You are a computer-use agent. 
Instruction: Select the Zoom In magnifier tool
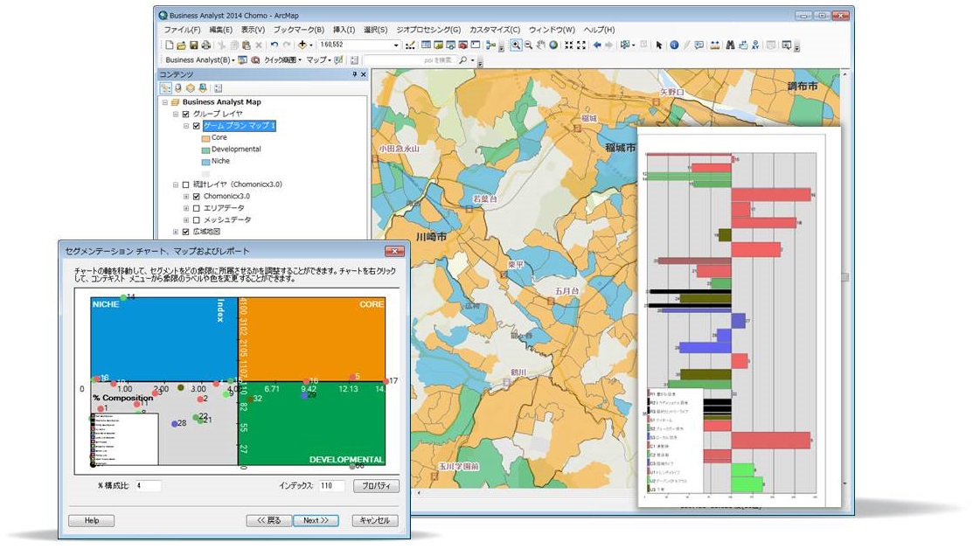point(516,45)
